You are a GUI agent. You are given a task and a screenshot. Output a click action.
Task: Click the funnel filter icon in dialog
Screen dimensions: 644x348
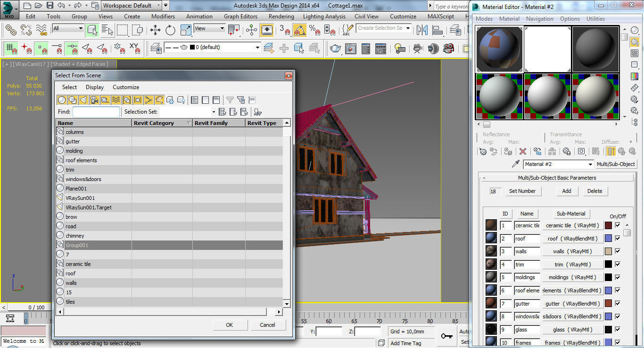pyautogui.click(x=230, y=99)
